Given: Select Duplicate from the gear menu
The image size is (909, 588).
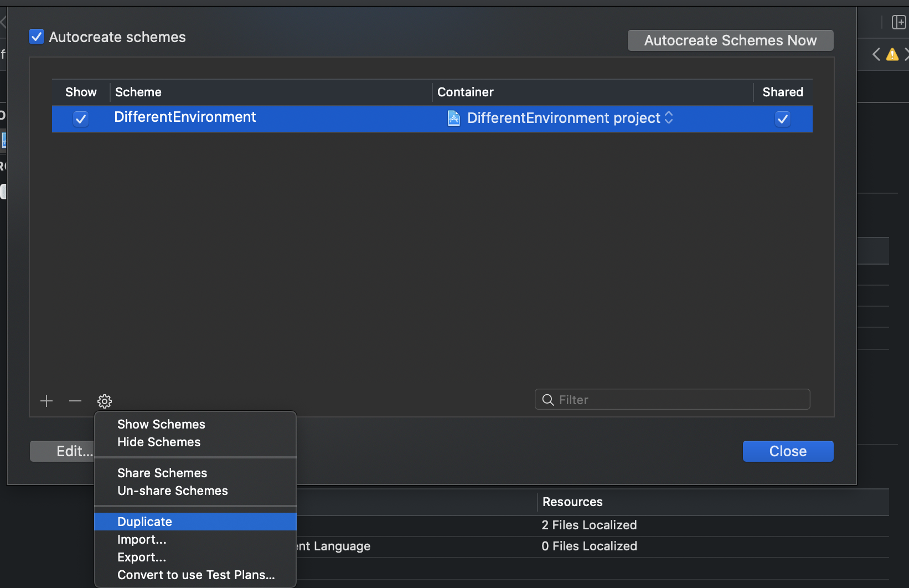Looking at the screenshot, I should [144, 522].
